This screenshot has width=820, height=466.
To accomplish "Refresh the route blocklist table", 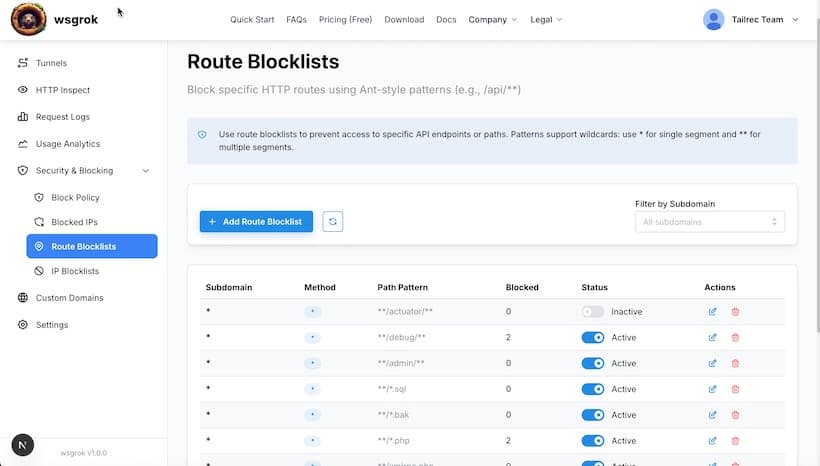I will (x=333, y=222).
